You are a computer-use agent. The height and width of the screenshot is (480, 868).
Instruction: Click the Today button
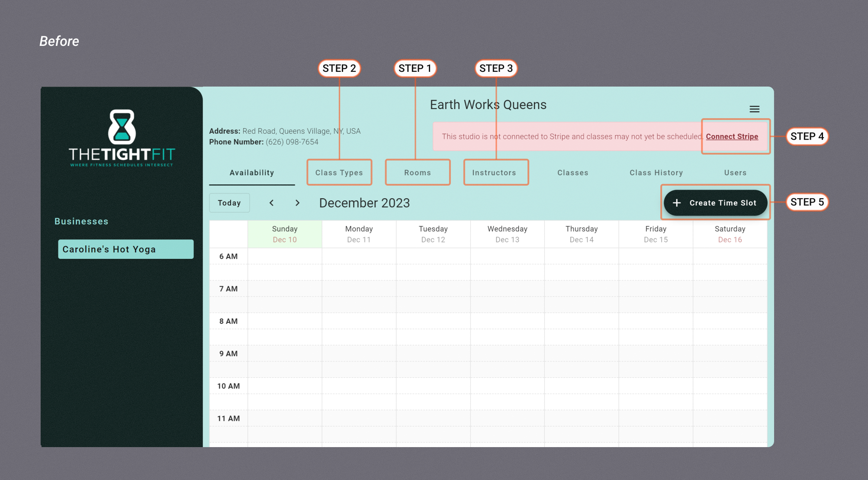(x=229, y=203)
